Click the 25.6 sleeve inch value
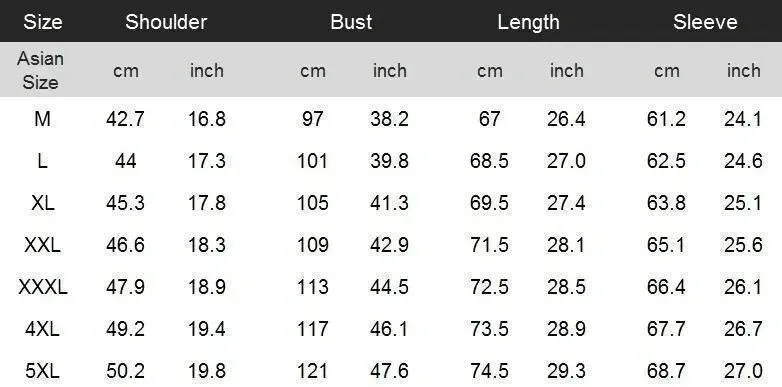The height and width of the screenshot is (387, 782). [743, 245]
